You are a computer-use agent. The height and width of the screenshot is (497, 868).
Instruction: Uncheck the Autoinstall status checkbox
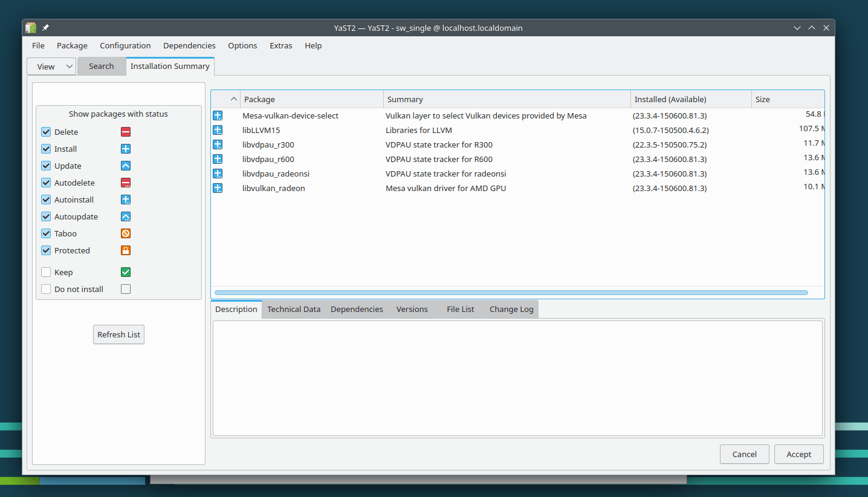click(46, 200)
